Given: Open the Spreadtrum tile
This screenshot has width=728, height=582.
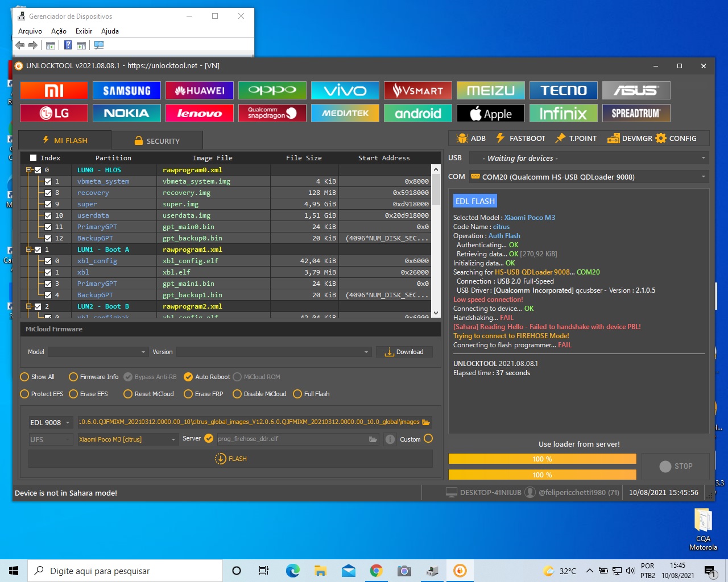Looking at the screenshot, I should click(x=636, y=113).
